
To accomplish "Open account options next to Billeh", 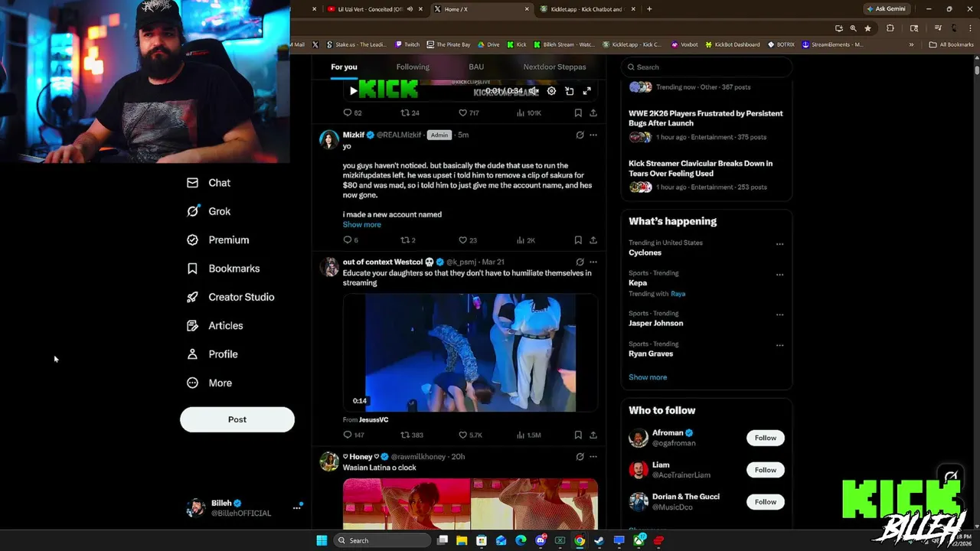I will coord(296,508).
